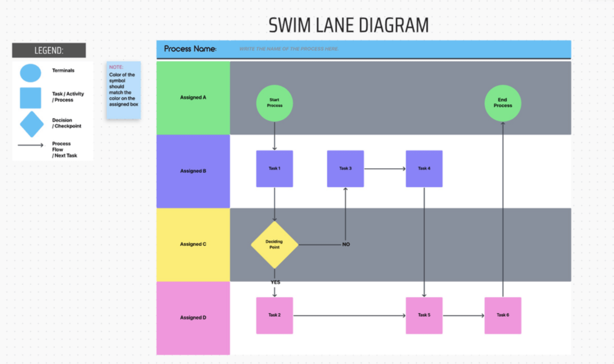
Task: Click the Assigned B lane color swatch
Action: pyautogui.click(x=194, y=170)
